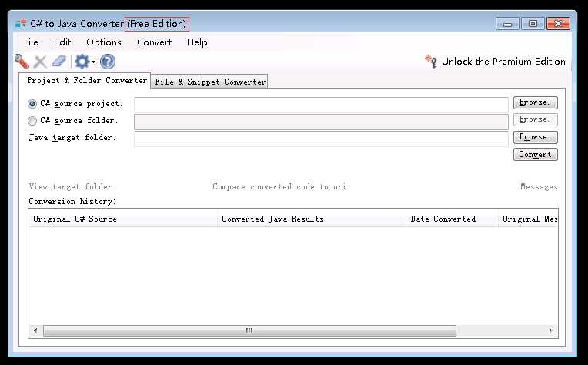The image size is (588, 365).
Task: Open the Options menu
Action: pyautogui.click(x=104, y=42)
